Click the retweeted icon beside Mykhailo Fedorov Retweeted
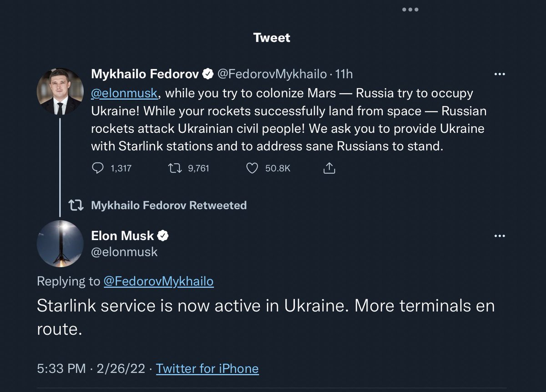The width and height of the screenshot is (546, 392). [x=76, y=206]
